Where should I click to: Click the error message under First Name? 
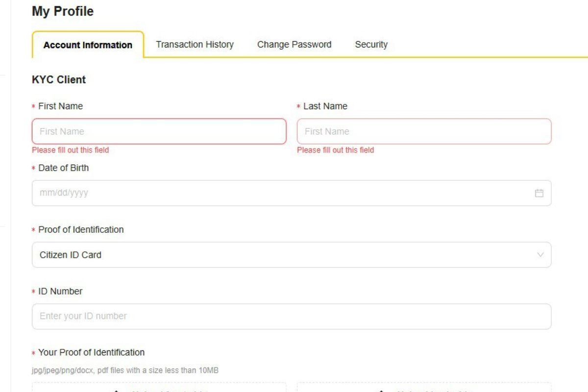(71, 150)
